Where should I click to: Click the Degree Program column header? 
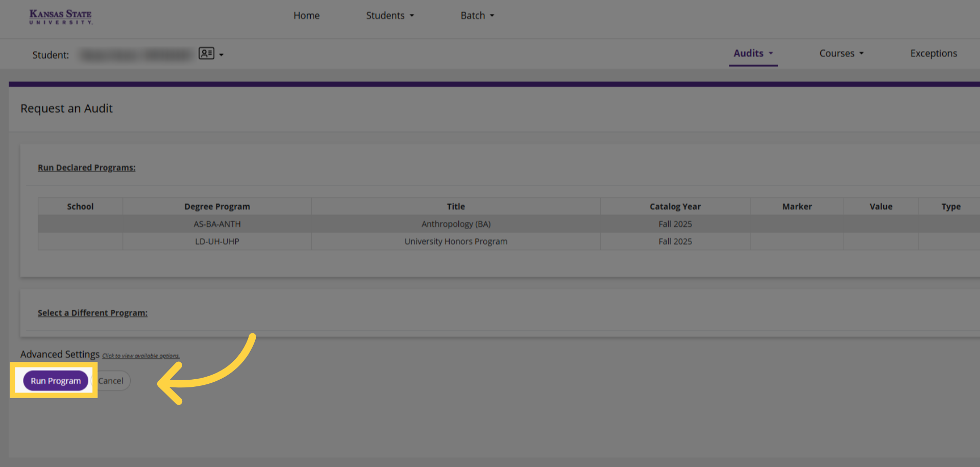coord(217,207)
